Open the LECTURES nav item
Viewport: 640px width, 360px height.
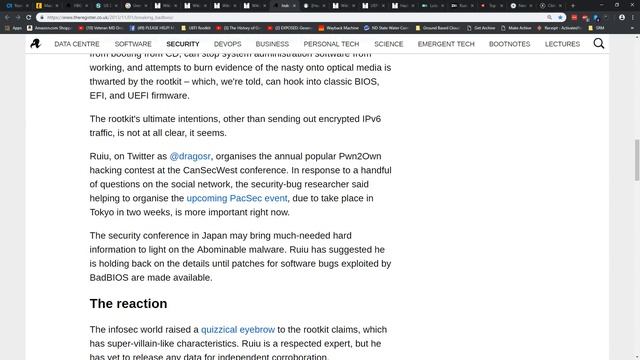click(562, 44)
